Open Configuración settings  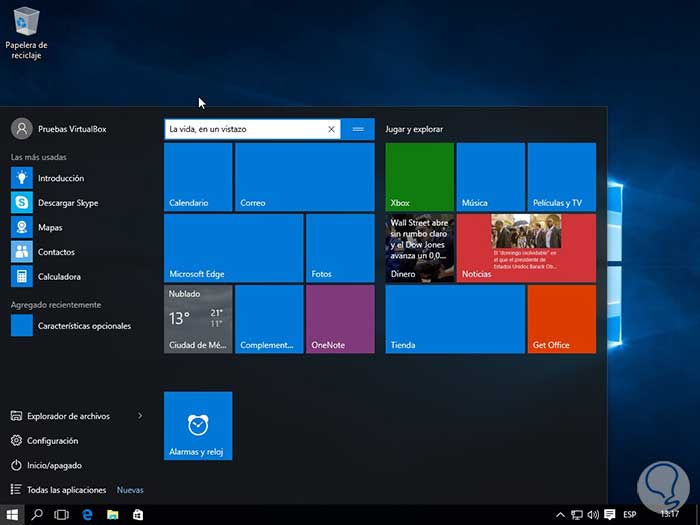pos(52,441)
